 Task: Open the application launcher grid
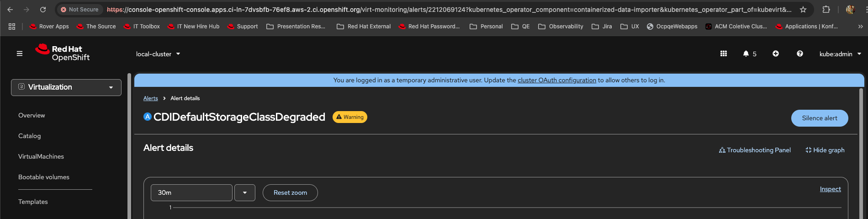[724, 53]
